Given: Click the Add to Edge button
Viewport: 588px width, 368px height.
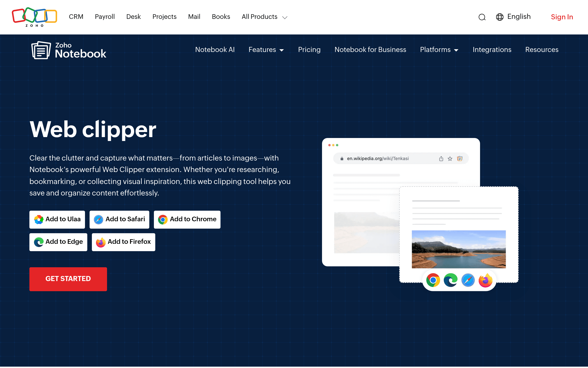Looking at the screenshot, I should [x=58, y=242].
